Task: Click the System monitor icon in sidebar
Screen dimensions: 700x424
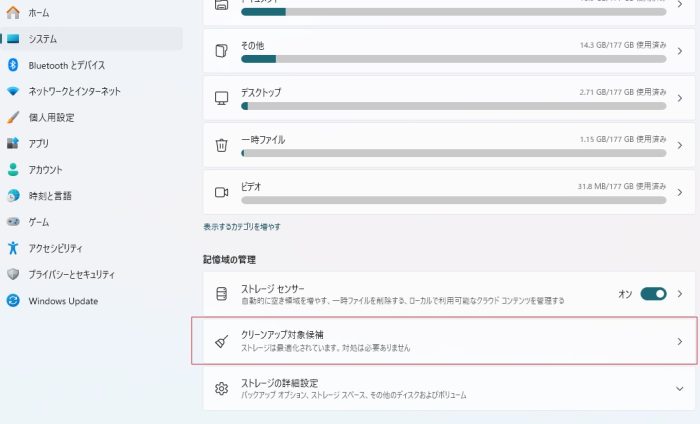Action: 13,39
